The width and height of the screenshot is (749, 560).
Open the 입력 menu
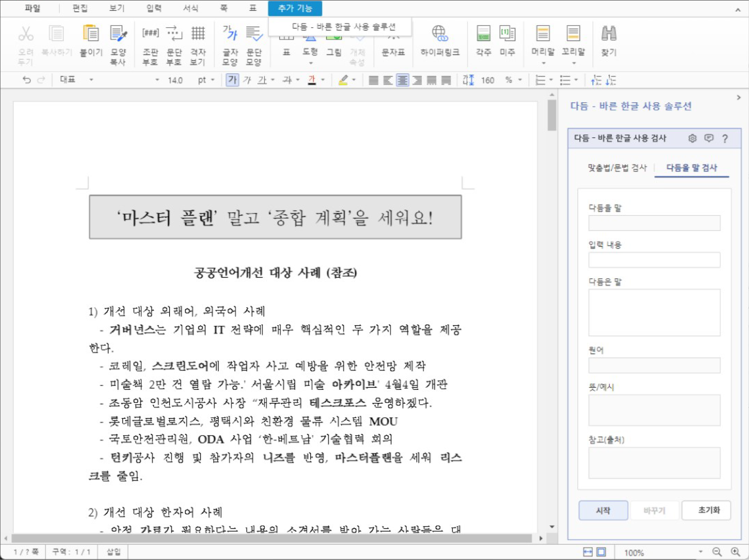pos(154,8)
